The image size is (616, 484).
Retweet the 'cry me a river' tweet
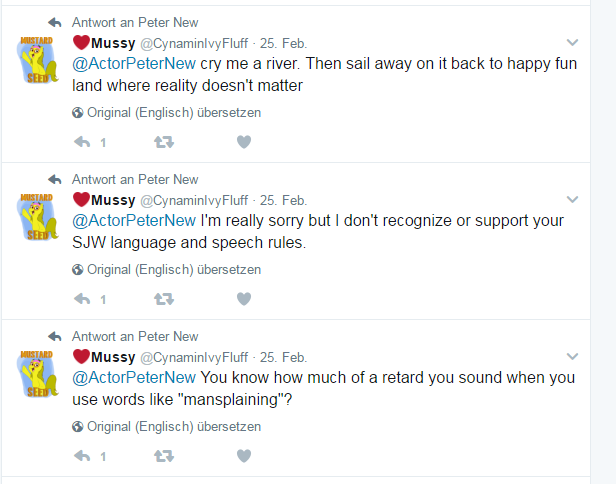pyautogui.click(x=163, y=142)
